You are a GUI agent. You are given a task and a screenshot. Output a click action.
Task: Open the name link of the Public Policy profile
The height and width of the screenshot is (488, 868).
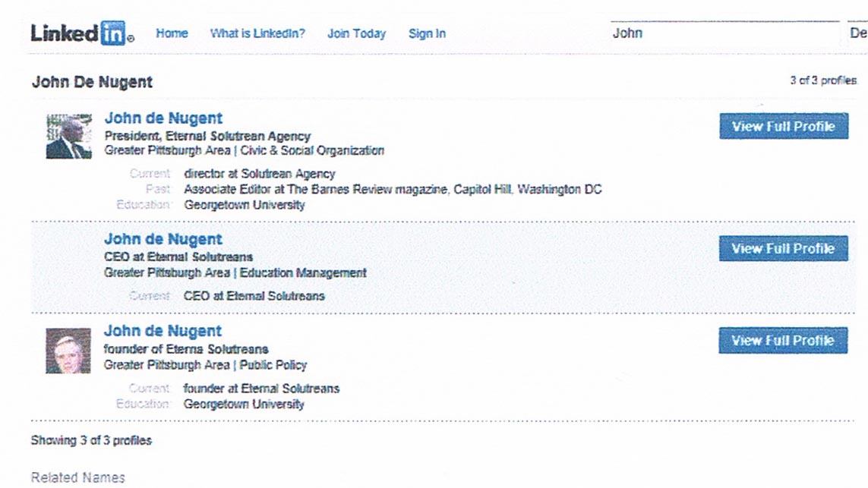(x=163, y=331)
